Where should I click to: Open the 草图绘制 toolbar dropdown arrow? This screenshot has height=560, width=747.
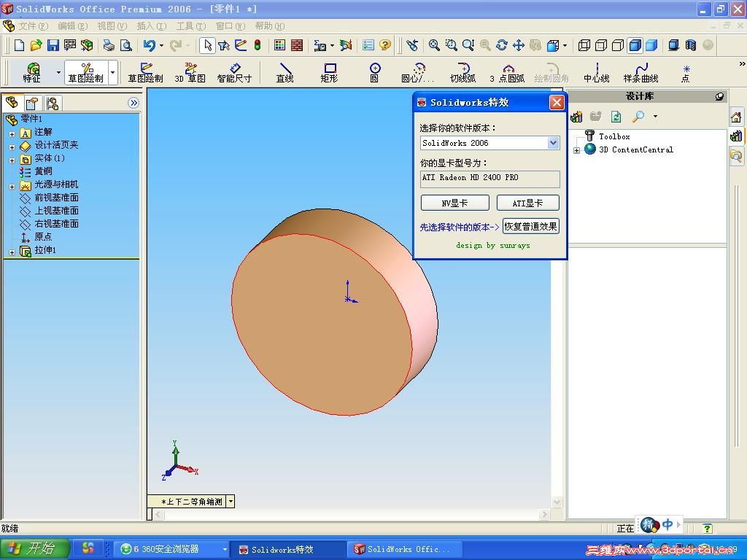(113, 72)
